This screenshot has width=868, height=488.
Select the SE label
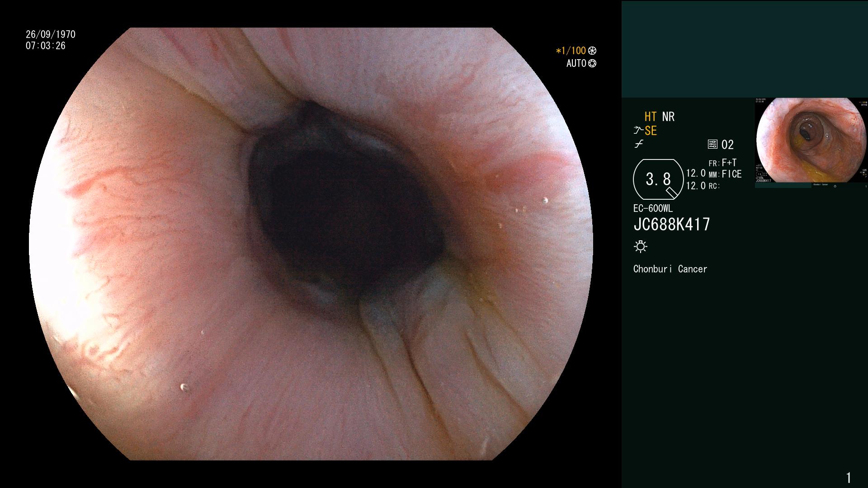[651, 131]
